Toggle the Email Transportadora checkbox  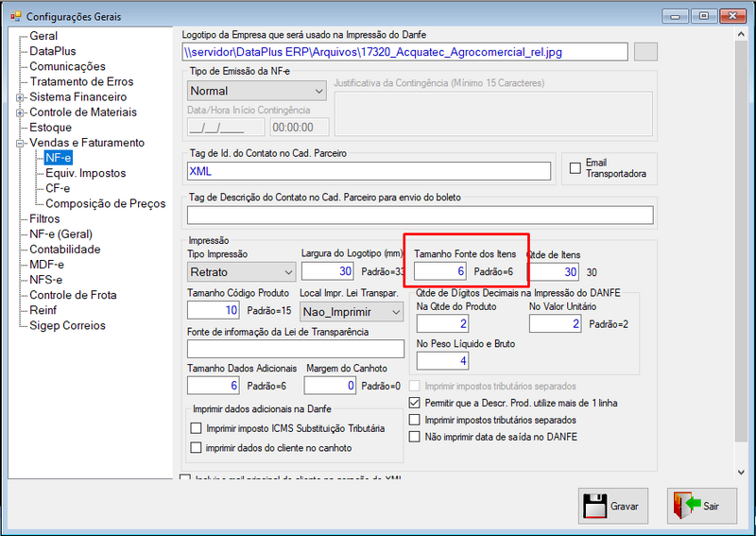(x=576, y=168)
